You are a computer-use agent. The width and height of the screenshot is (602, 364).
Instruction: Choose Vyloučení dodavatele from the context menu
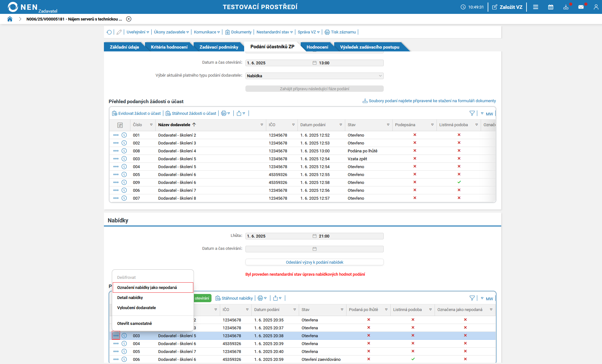click(136, 308)
